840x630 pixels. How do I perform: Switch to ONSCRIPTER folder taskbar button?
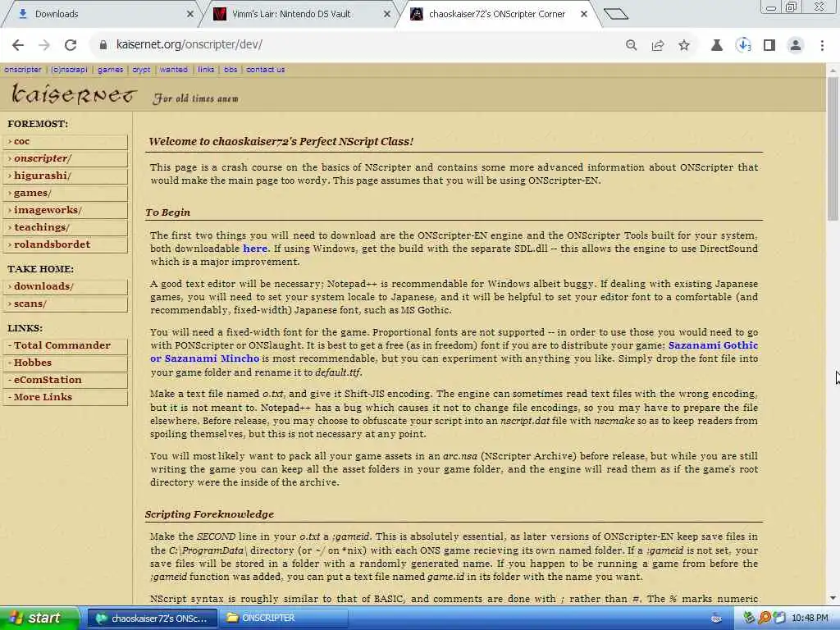(283, 619)
